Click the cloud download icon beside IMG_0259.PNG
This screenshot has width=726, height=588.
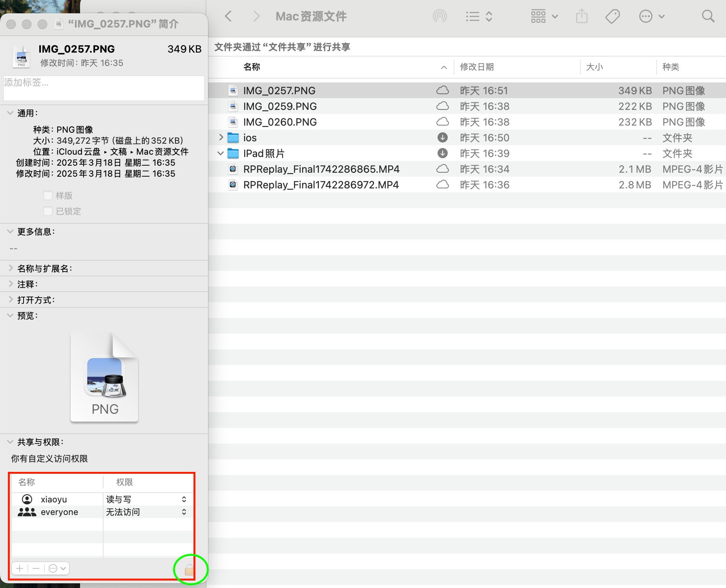pyautogui.click(x=442, y=106)
